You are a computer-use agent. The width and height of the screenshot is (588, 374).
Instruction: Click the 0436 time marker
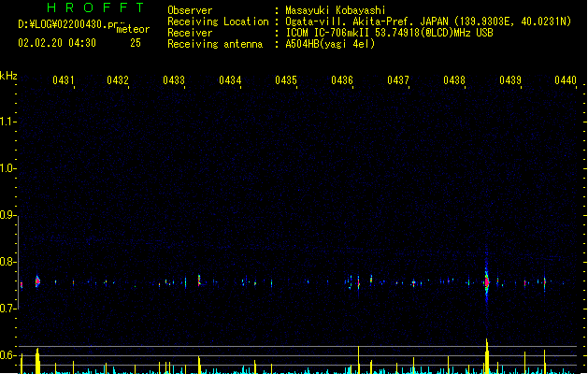click(342, 80)
